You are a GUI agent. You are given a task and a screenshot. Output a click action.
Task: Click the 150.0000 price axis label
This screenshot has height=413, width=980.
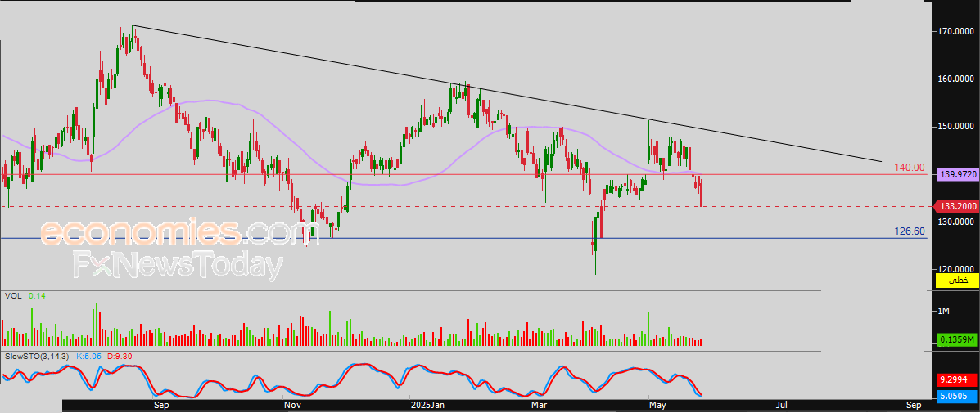[956, 127]
